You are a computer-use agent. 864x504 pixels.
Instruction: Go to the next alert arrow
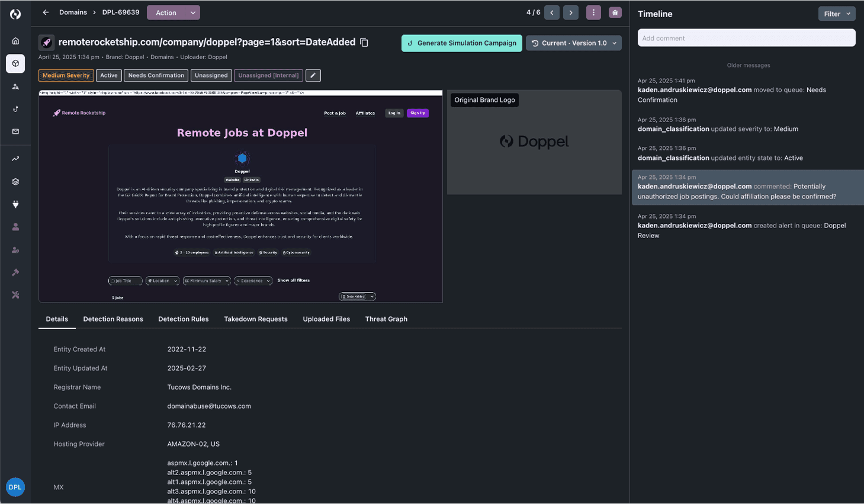click(x=571, y=12)
